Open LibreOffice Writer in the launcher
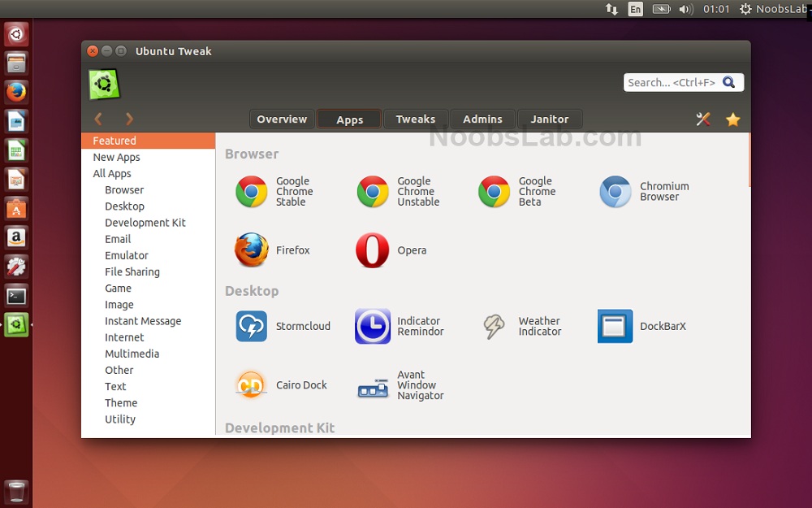The height and width of the screenshot is (508, 812). [16, 121]
